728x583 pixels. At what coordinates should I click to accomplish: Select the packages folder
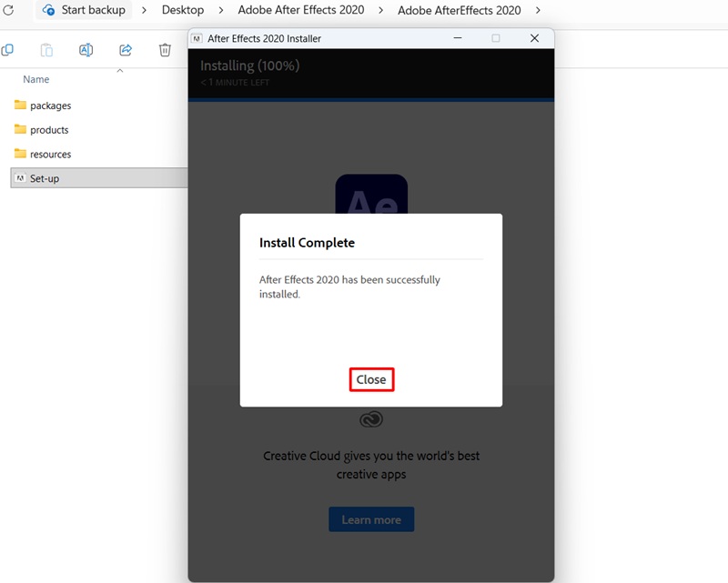point(50,106)
